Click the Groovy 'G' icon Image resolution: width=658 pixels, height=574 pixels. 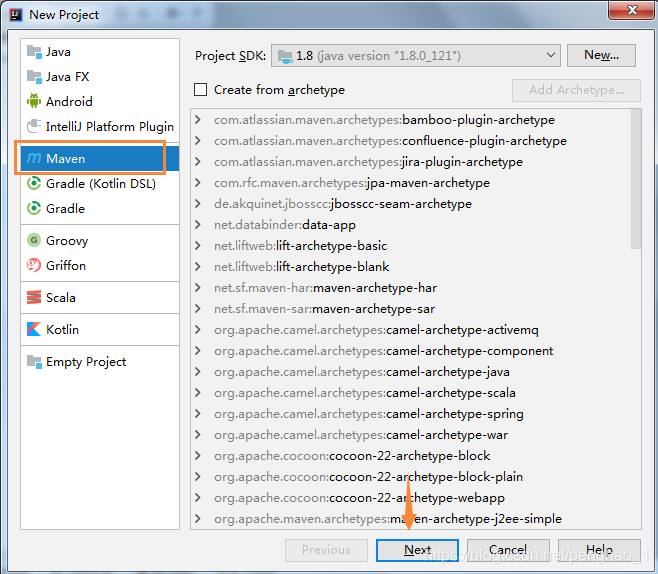coord(34,240)
